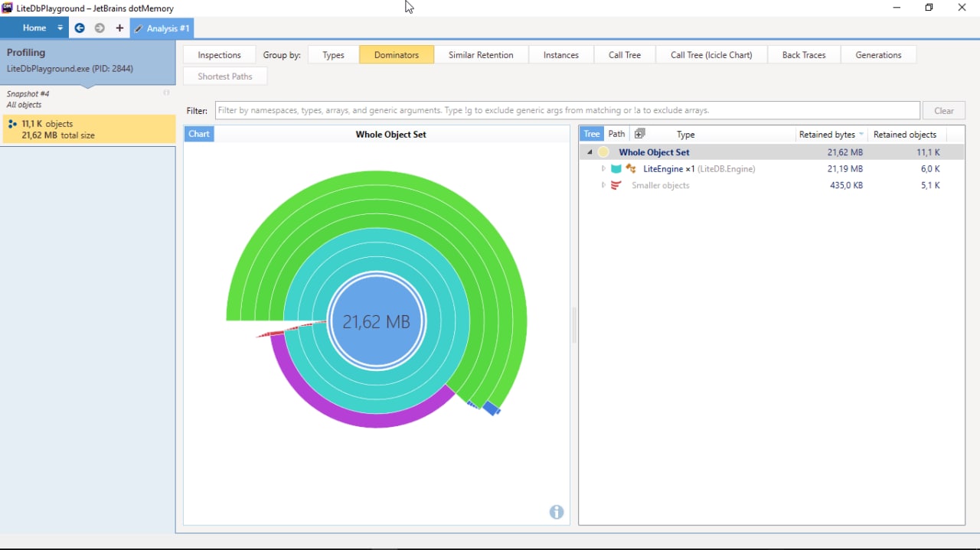Go to the Home tab
This screenshot has height=550, width=980.
(x=34, y=28)
